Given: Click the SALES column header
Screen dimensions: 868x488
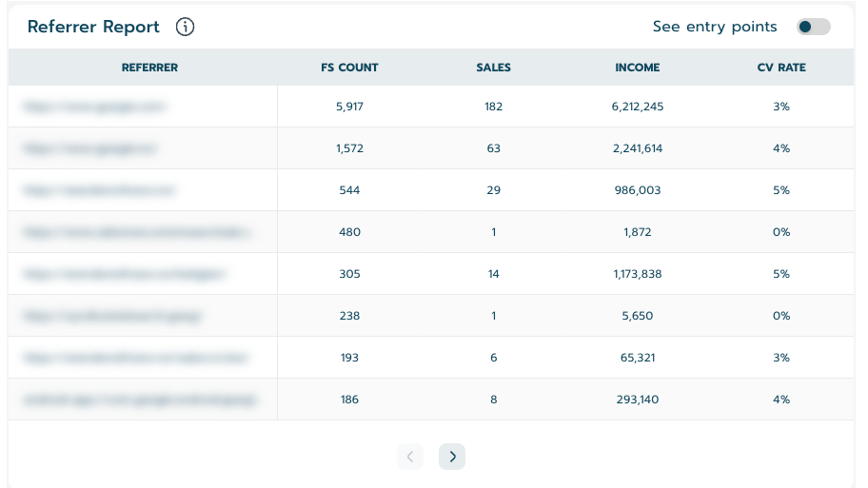Looking at the screenshot, I should tap(493, 68).
